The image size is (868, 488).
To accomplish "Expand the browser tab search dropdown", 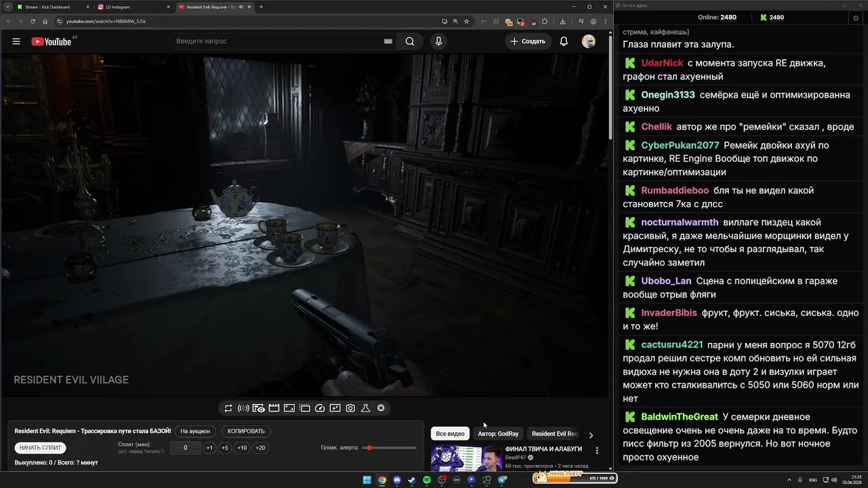I will tap(6, 7).
